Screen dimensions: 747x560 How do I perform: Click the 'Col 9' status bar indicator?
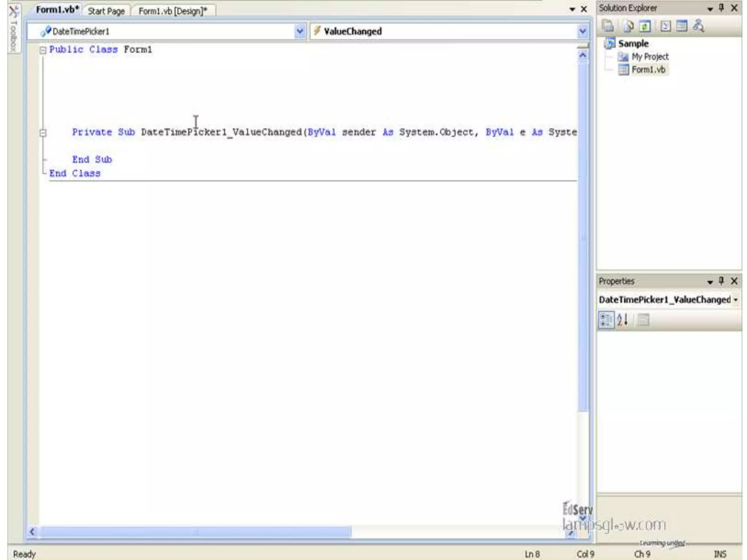coord(585,554)
